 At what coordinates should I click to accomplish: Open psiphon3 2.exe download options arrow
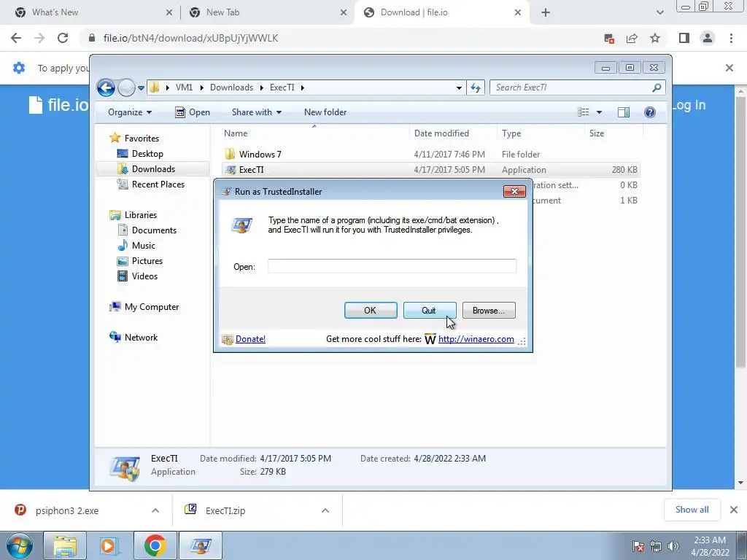click(155, 510)
